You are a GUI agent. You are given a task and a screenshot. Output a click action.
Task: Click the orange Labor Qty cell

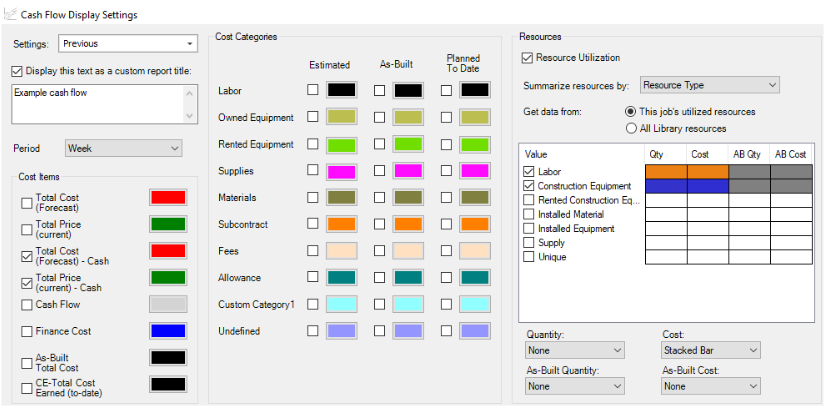pyautogui.click(x=666, y=171)
